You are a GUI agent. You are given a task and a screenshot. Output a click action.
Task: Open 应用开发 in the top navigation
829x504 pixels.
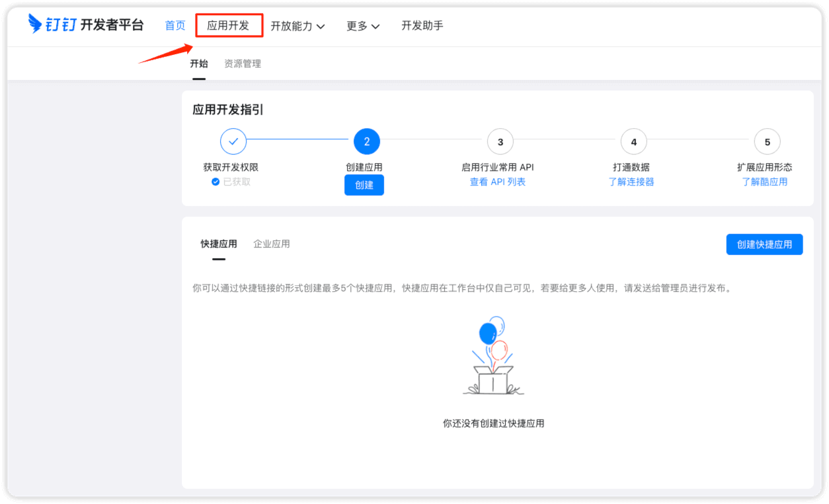pyautogui.click(x=228, y=26)
